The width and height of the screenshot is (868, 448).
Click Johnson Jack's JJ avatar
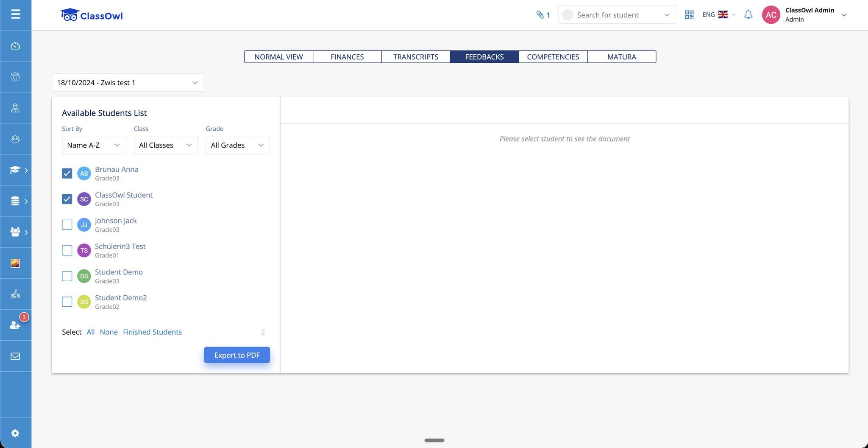(84, 225)
